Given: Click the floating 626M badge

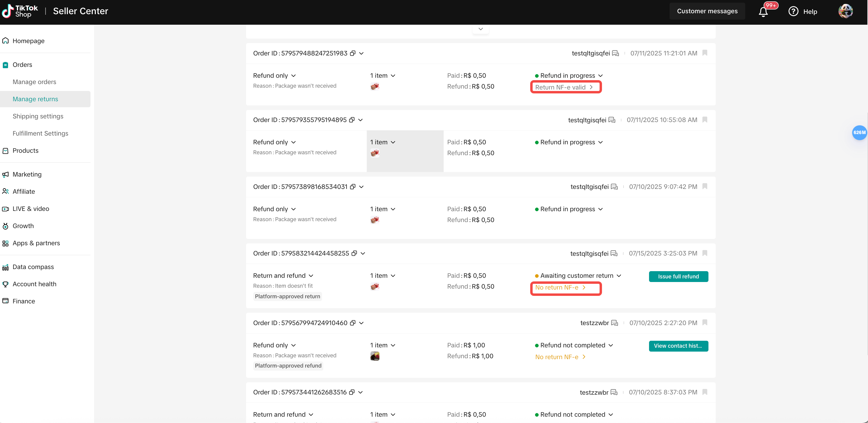Looking at the screenshot, I should pyautogui.click(x=860, y=133).
